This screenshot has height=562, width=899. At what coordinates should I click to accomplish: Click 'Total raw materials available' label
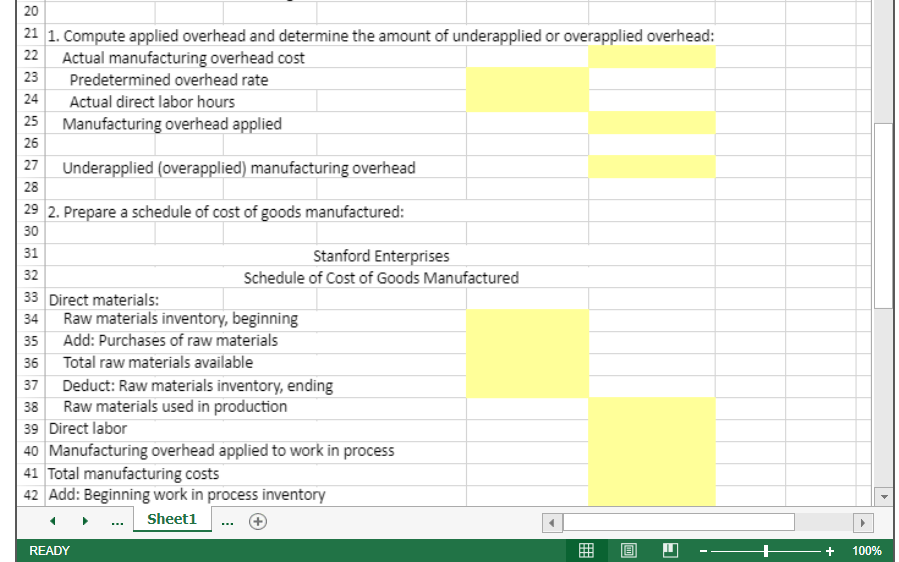pos(158,362)
